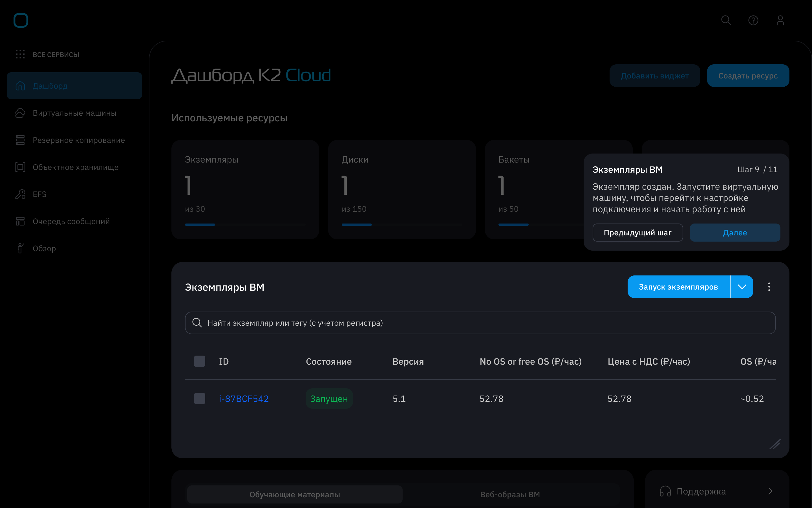812x508 pixels.
Task: Click the Обзор sidebar label
Action: 44,248
